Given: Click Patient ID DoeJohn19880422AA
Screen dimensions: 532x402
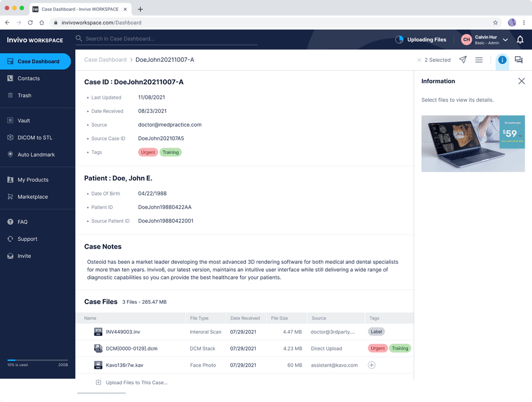Looking at the screenshot, I should click(x=165, y=207).
